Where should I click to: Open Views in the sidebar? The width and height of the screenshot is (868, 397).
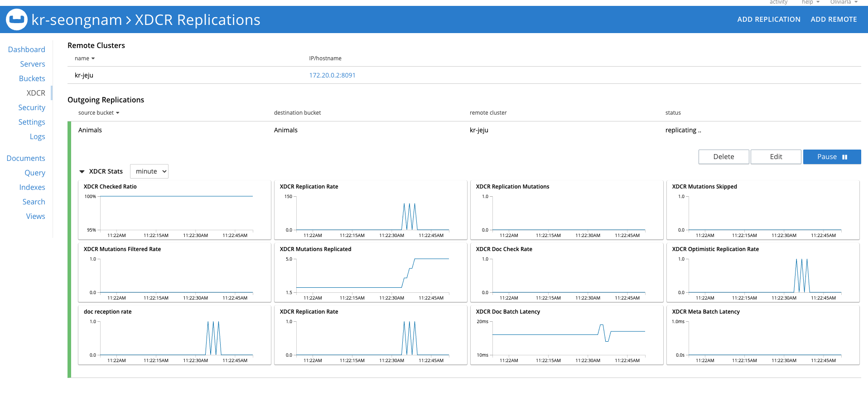36,216
